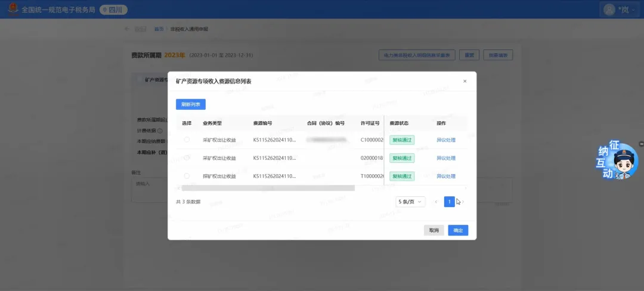Select the 探矿权出让收益 row radio button
644x291 pixels.
click(x=187, y=176)
